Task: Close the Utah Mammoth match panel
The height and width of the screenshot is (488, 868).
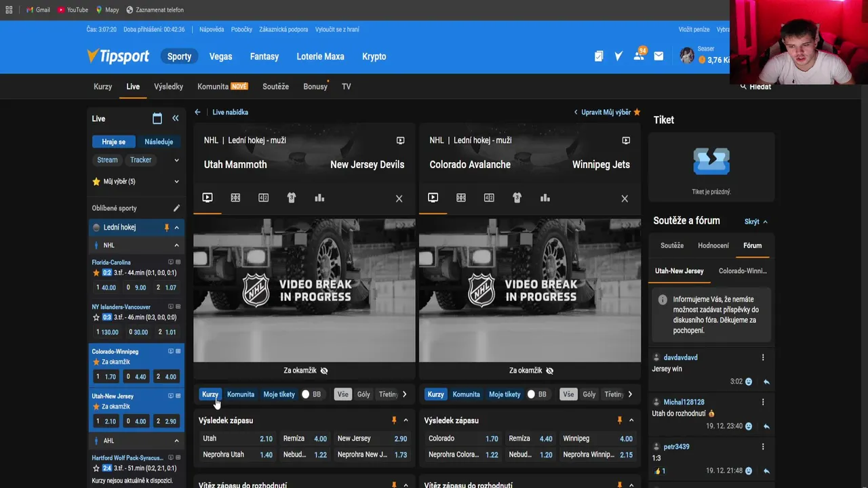Action: [399, 199]
